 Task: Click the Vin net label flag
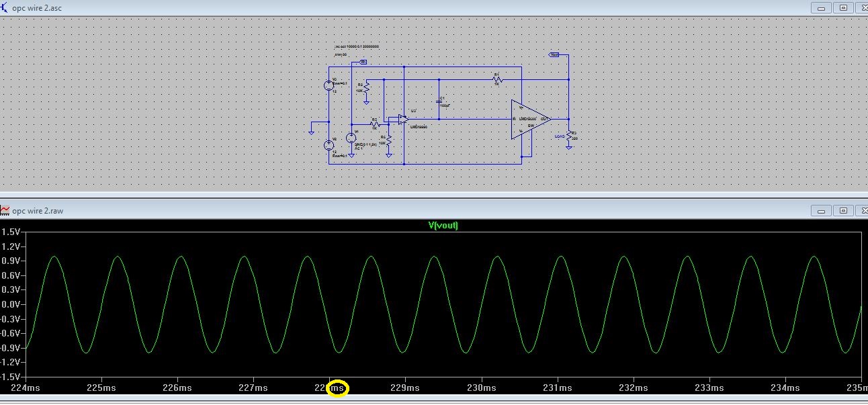pos(362,62)
